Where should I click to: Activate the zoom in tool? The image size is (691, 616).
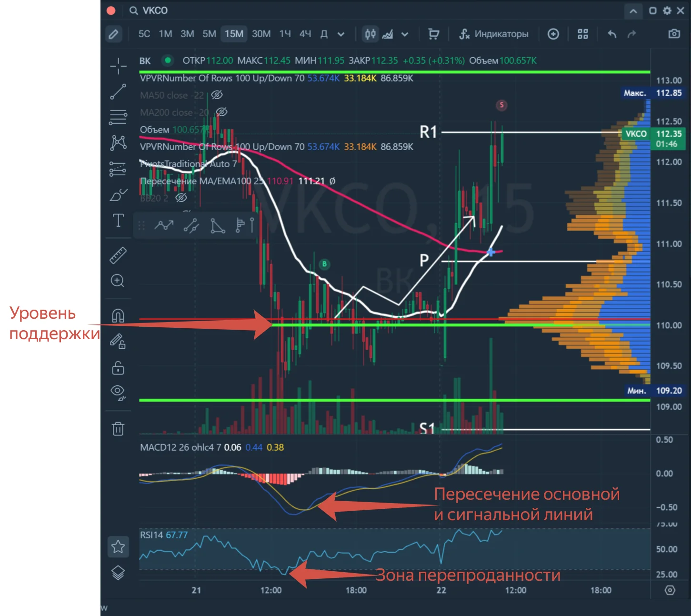point(118,281)
